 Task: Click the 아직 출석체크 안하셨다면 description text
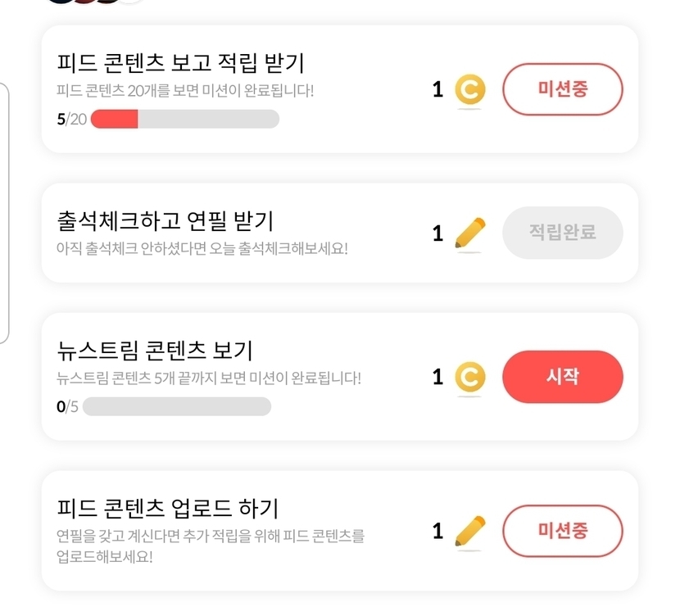point(202,247)
